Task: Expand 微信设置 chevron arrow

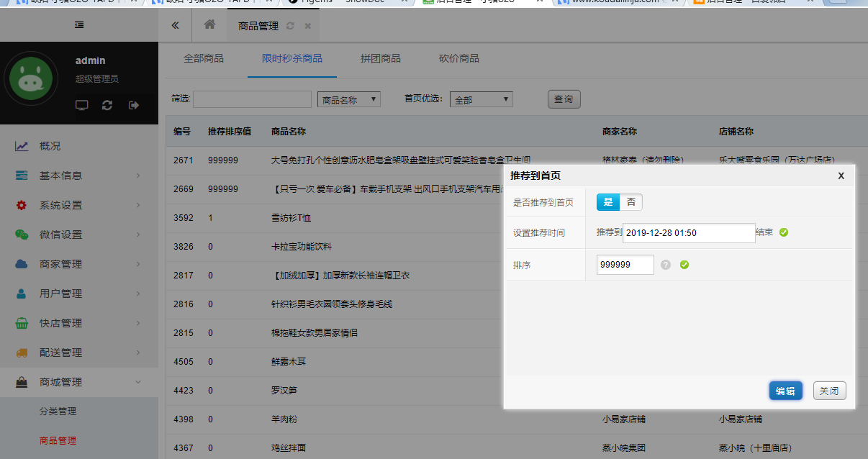Action: [x=138, y=235]
